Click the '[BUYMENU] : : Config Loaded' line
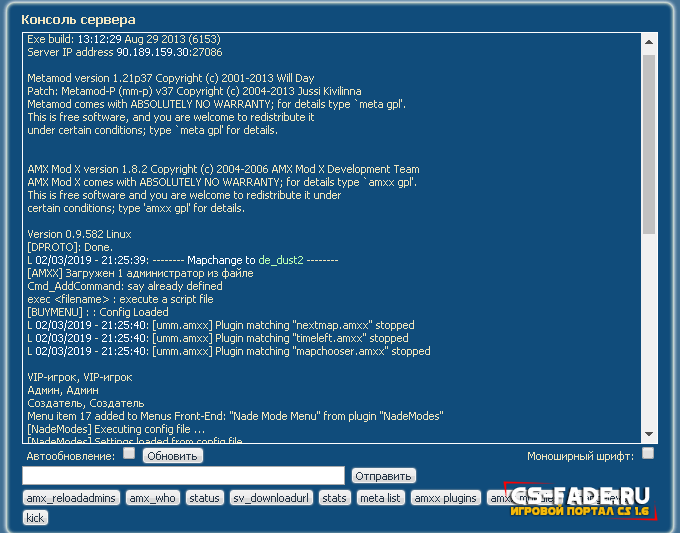680x533 pixels. pyautogui.click(x=98, y=313)
